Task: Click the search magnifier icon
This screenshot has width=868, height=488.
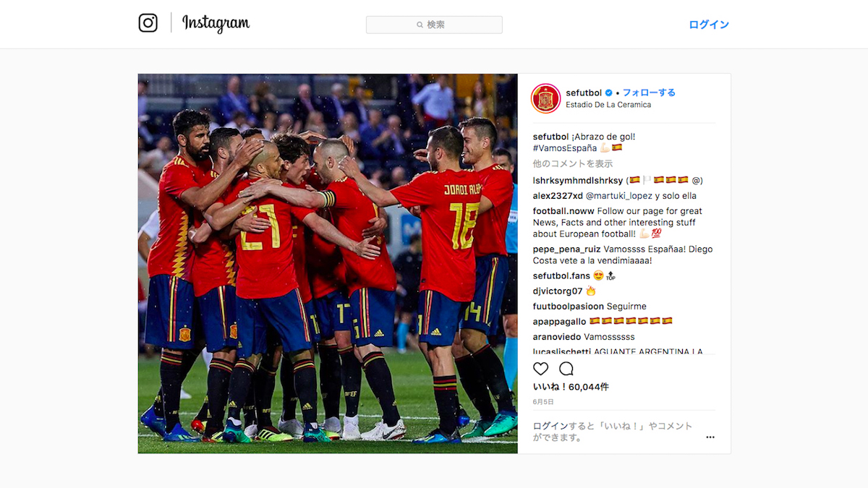Action: click(420, 25)
